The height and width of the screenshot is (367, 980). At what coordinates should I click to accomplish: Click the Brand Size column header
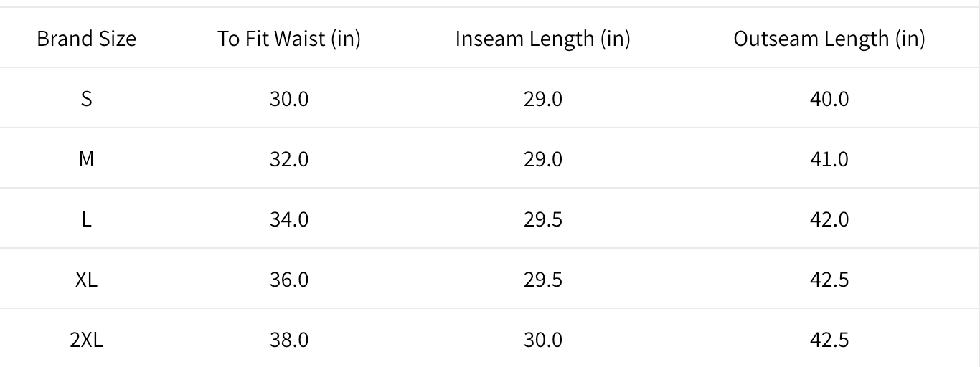tap(86, 39)
